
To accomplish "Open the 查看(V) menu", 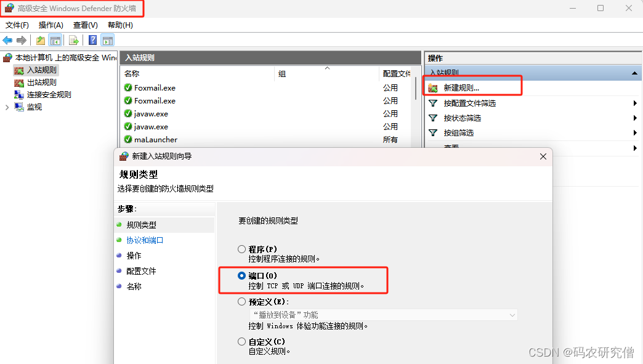I will (x=85, y=25).
